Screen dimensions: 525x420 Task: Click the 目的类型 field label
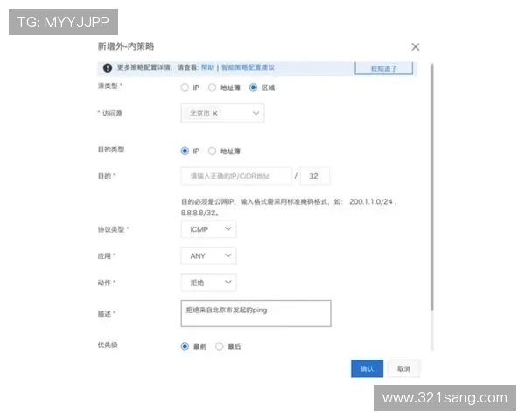111,150
